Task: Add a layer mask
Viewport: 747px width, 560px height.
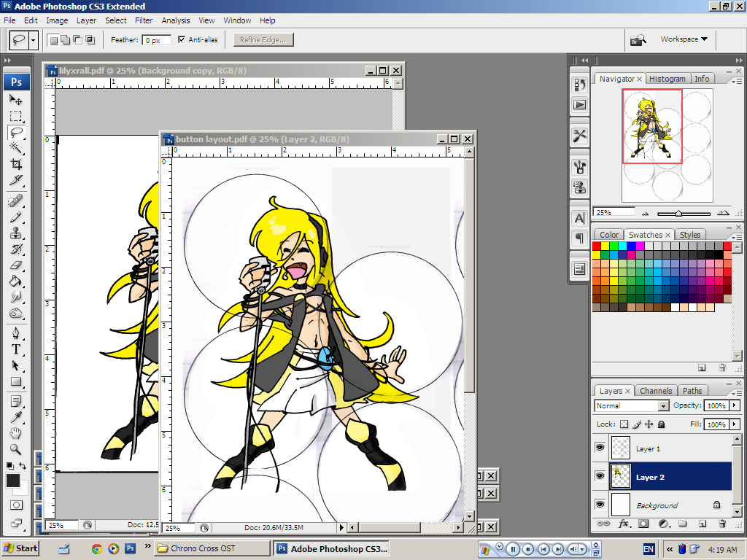Action: 643,524
